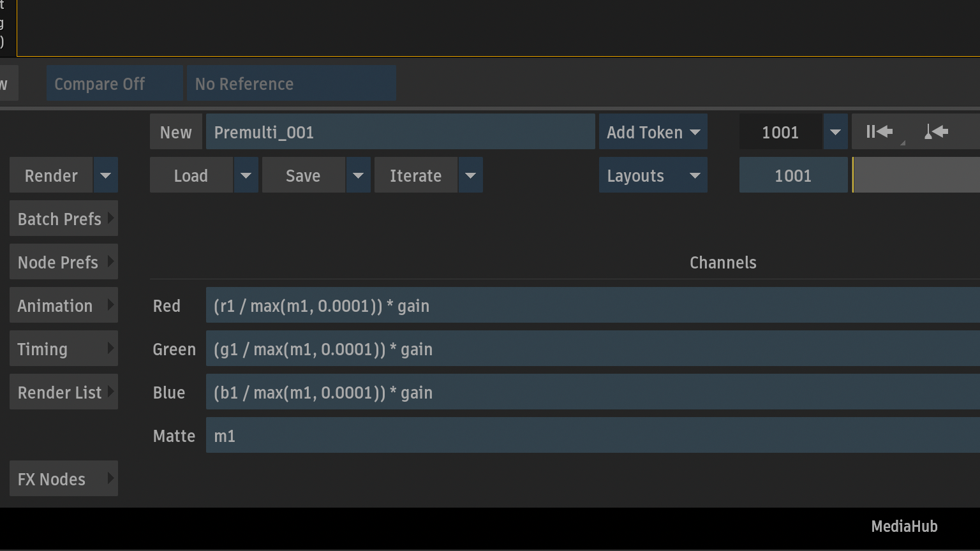Open the No Reference selector
This screenshot has height=551, width=980.
tap(292, 84)
